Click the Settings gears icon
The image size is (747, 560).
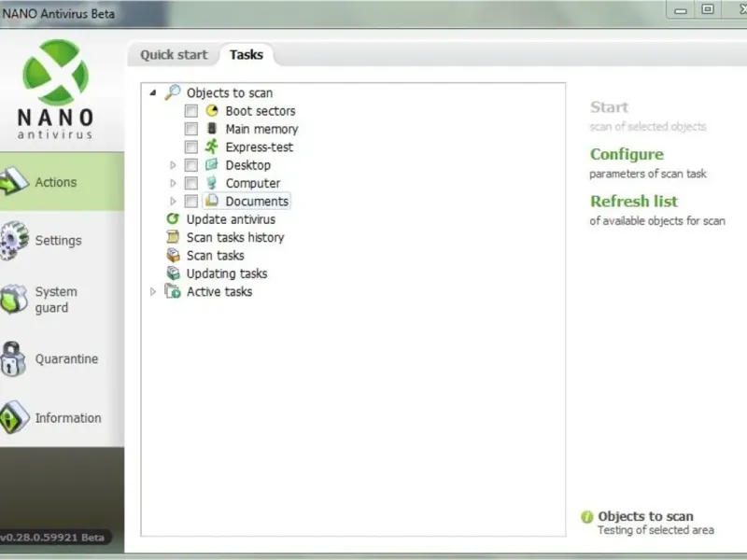(14, 241)
